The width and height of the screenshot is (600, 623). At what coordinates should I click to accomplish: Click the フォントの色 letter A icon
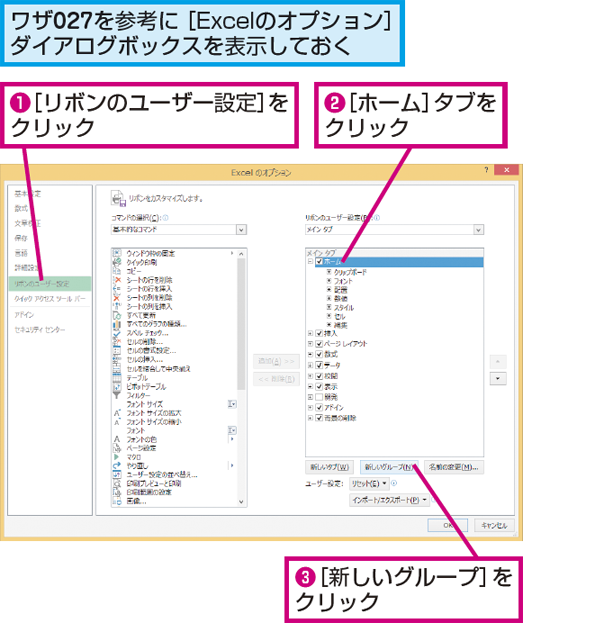117,439
